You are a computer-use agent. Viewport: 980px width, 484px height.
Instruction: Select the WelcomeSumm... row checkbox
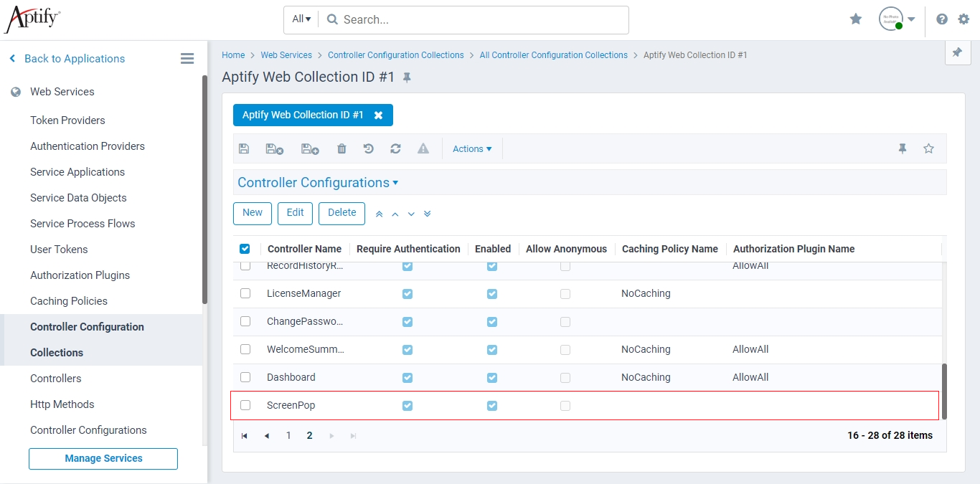pyautogui.click(x=245, y=349)
